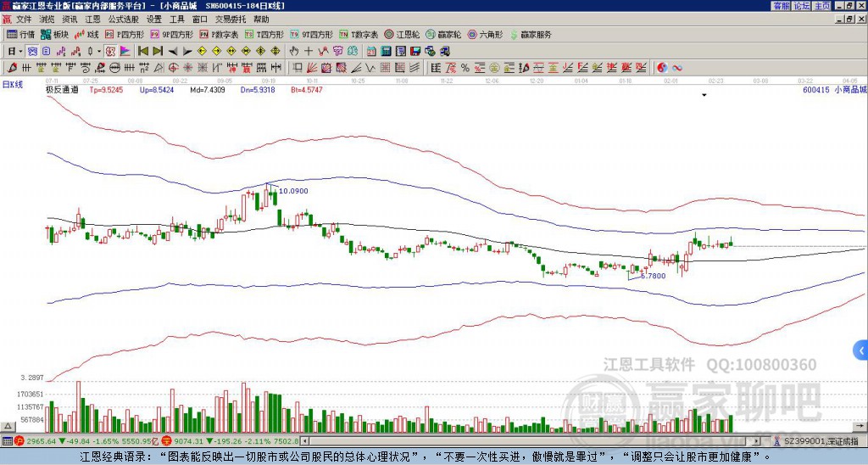Open the P四方形 square tool

click(x=125, y=34)
